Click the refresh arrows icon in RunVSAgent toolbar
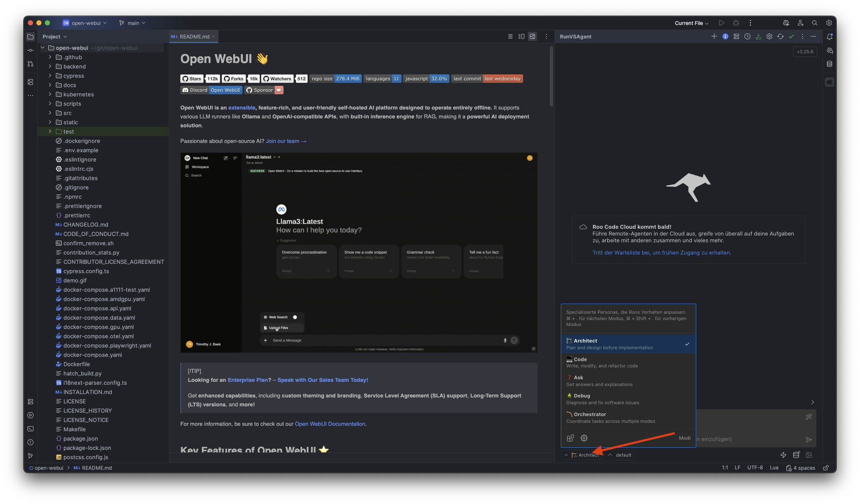The image size is (860, 504). (x=780, y=36)
